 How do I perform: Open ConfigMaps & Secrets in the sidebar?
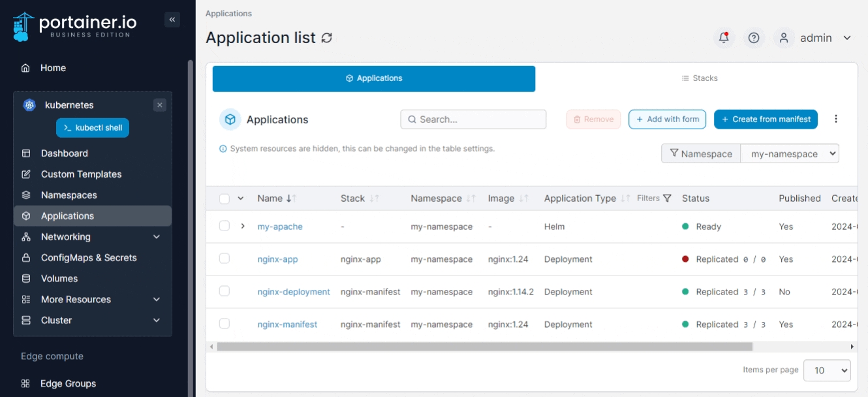(89, 258)
